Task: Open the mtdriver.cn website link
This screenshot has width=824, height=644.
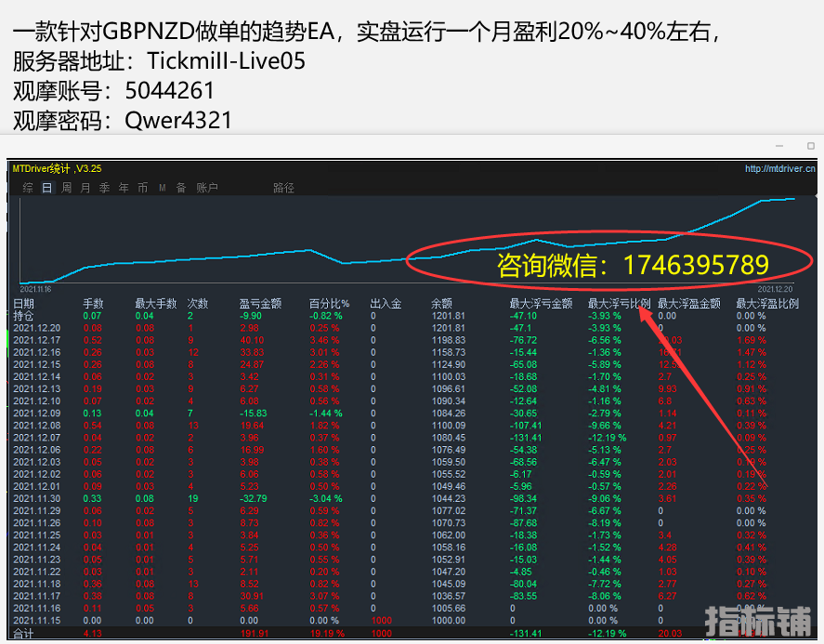Action: [x=779, y=169]
